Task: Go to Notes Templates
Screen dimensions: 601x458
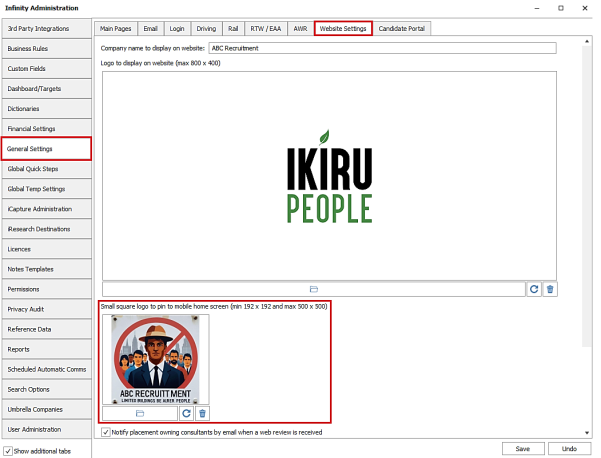Action: 46,269
